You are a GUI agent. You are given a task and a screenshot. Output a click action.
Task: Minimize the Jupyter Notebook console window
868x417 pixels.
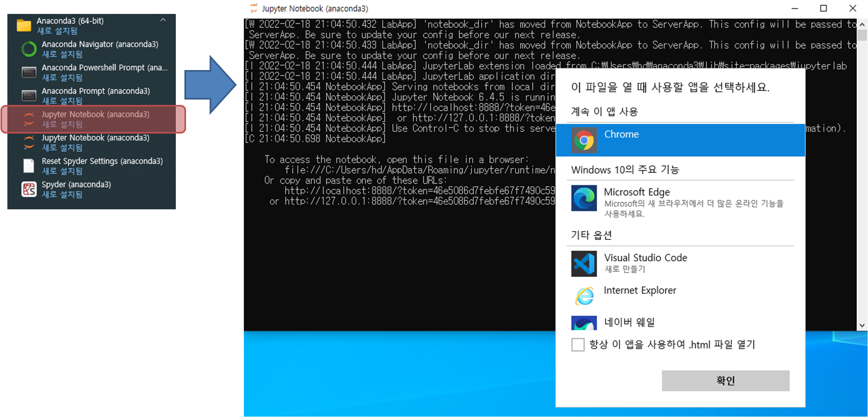[795, 8]
